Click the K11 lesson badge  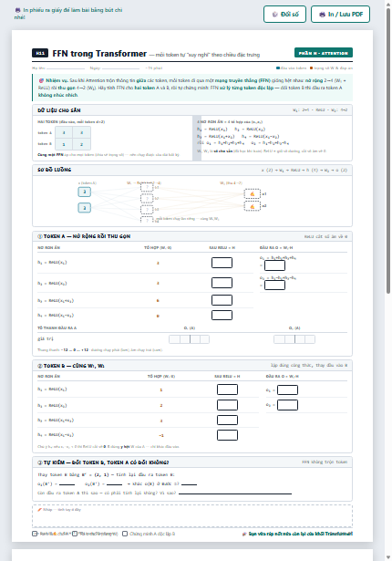tap(40, 53)
